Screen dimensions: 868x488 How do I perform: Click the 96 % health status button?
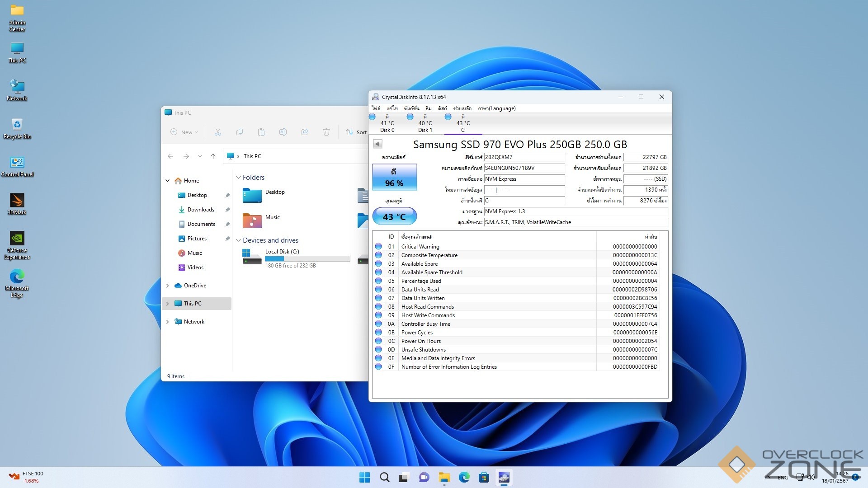pos(394,177)
